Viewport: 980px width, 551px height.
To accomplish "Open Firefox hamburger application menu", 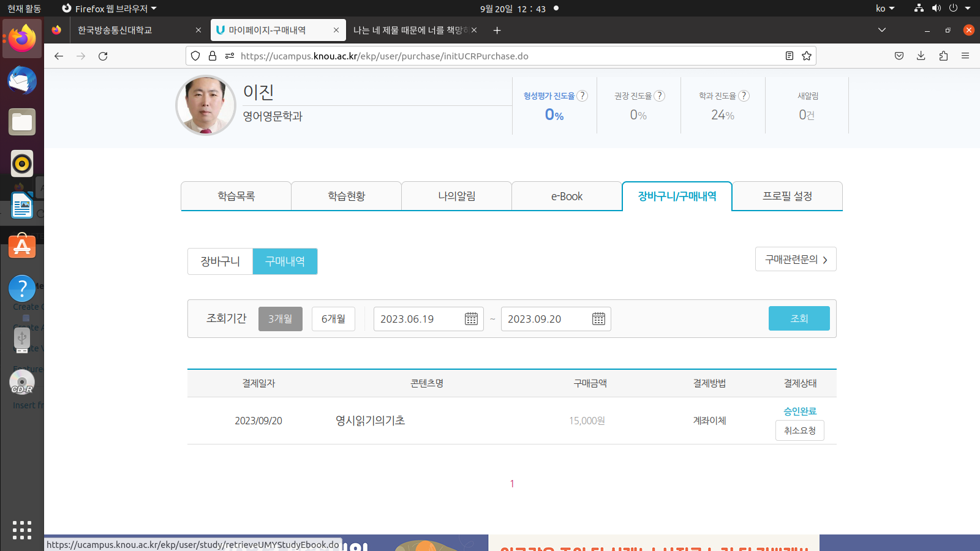I will click(965, 56).
